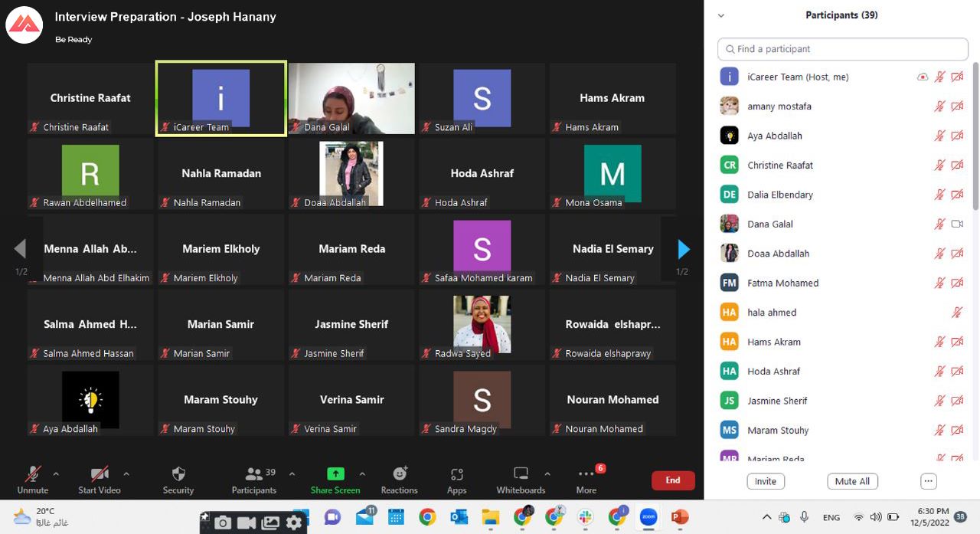Screen dimensions: 980x534
Task: Click Dana Galal's camera icon in participant list
Action: pyautogui.click(x=957, y=224)
